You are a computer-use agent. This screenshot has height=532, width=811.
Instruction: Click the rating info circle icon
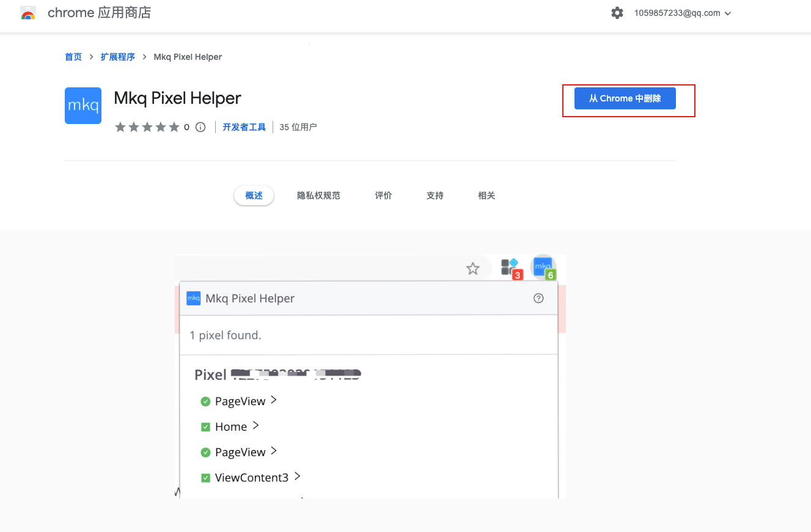point(200,127)
